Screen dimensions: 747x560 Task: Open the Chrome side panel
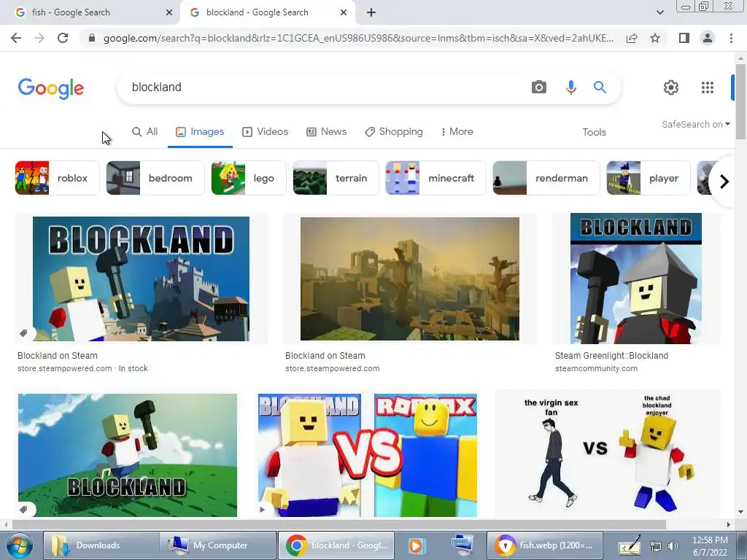684,38
